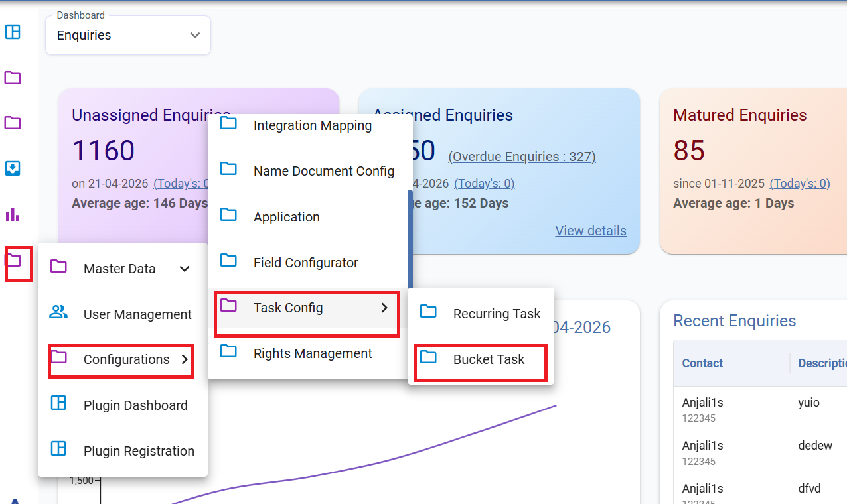Screen dimensions: 847x504
Task: Click the User Management people icon
Action: click(58, 312)
